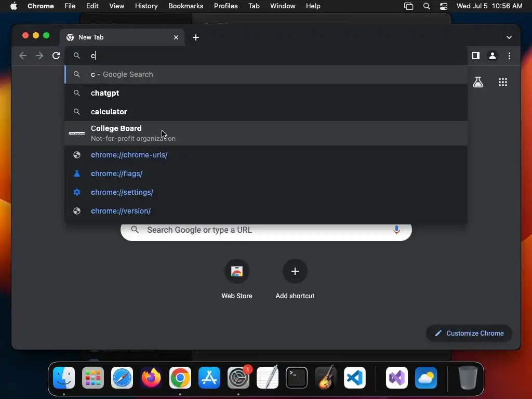Screen dimensions: 532x399
Task: Start voice search with microphone icon
Action: tap(396, 230)
